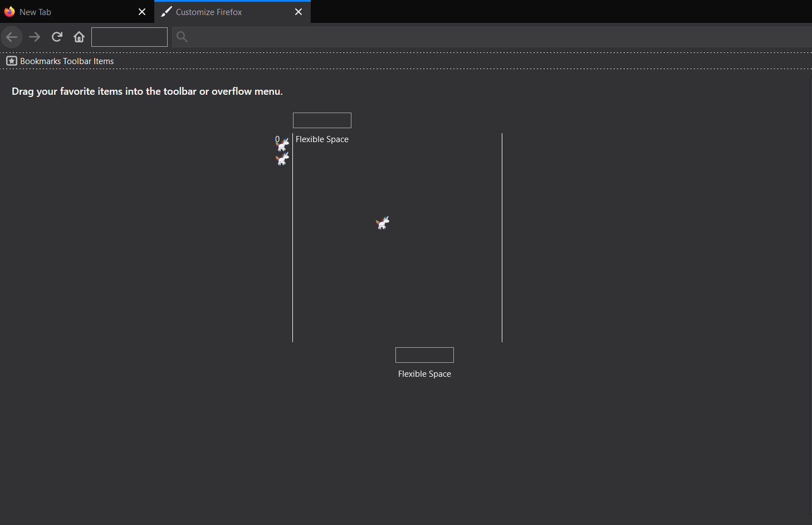Screen dimensions: 812x525
Task: Click the Bookmarks Toolbar Items label
Action: click(x=67, y=61)
